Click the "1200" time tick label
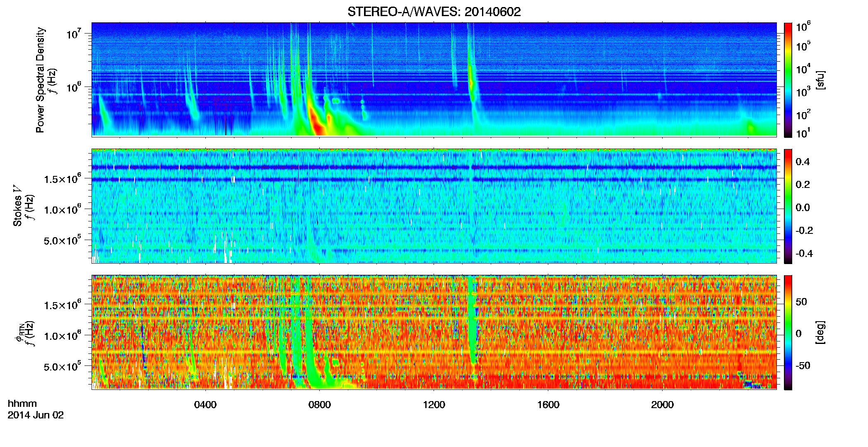The height and width of the screenshot is (447, 868). pos(434,404)
